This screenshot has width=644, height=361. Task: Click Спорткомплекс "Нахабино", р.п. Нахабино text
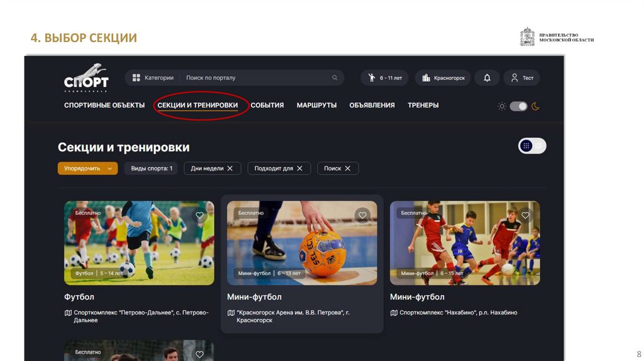(x=458, y=313)
